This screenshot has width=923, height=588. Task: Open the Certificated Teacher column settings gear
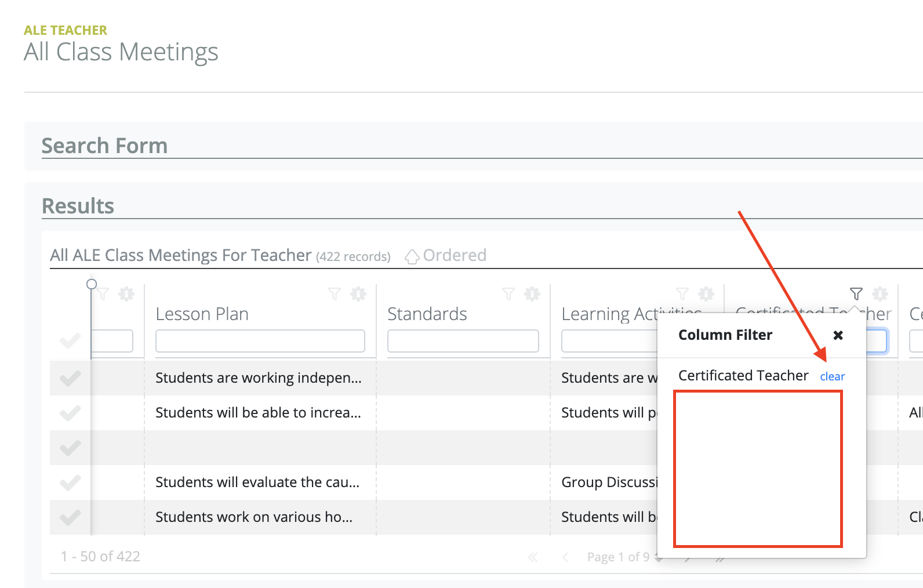pyautogui.click(x=880, y=294)
